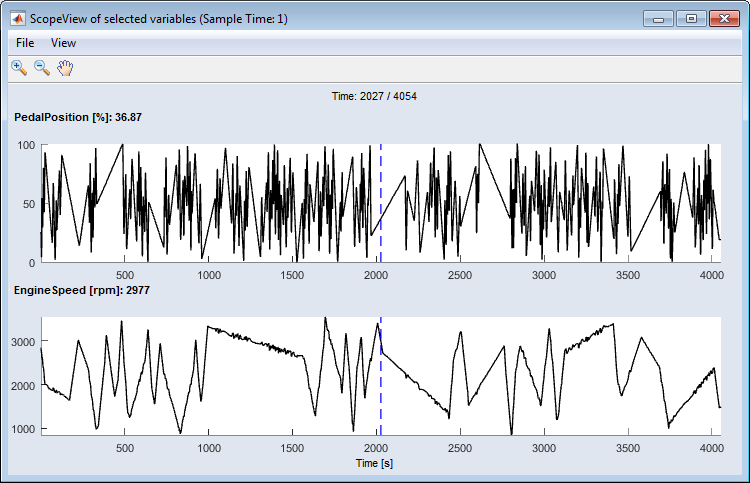
Task: Open the View menu
Action: [x=63, y=43]
